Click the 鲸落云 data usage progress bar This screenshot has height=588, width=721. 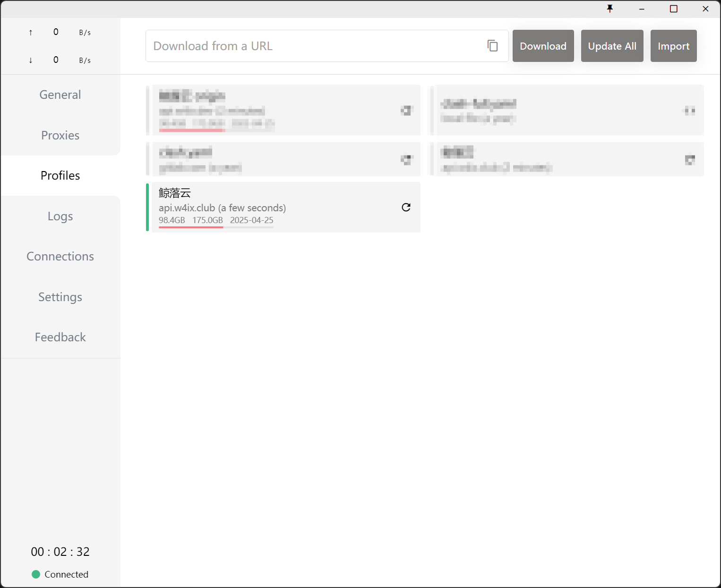pyautogui.click(x=216, y=227)
